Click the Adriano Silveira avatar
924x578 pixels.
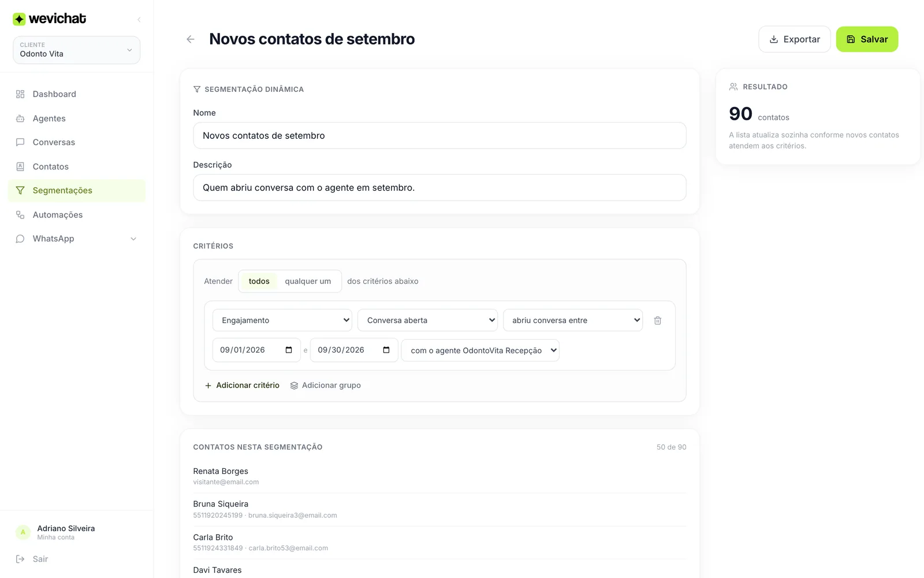coord(23,532)
